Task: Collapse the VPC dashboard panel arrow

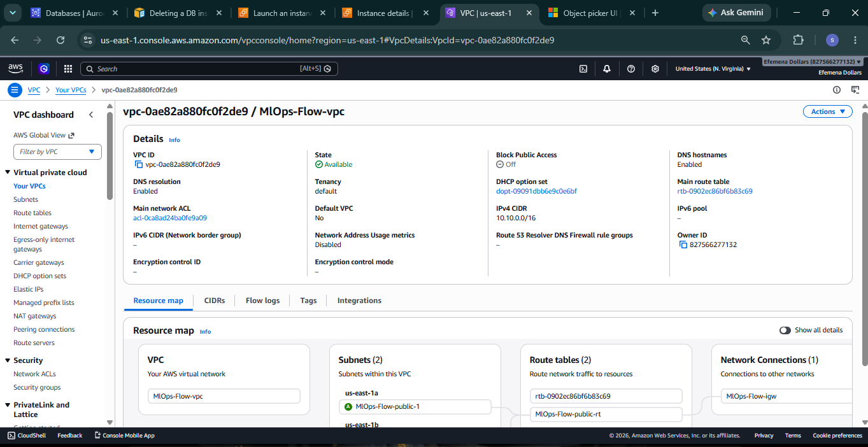Action: click(x=91, y=115)
